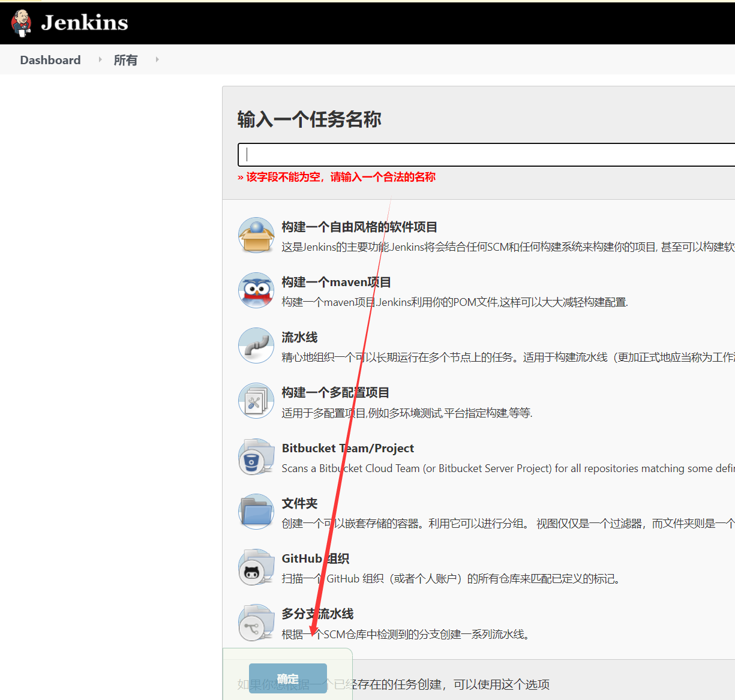Screen dimensions: 735x700
Task: Choose the 流水线 item title
Action: (299, 337)
